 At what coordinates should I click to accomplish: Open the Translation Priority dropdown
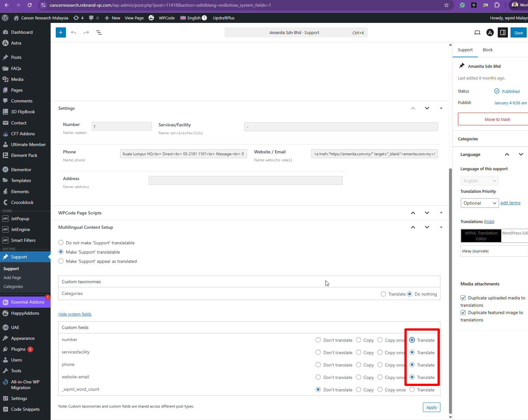480,203
